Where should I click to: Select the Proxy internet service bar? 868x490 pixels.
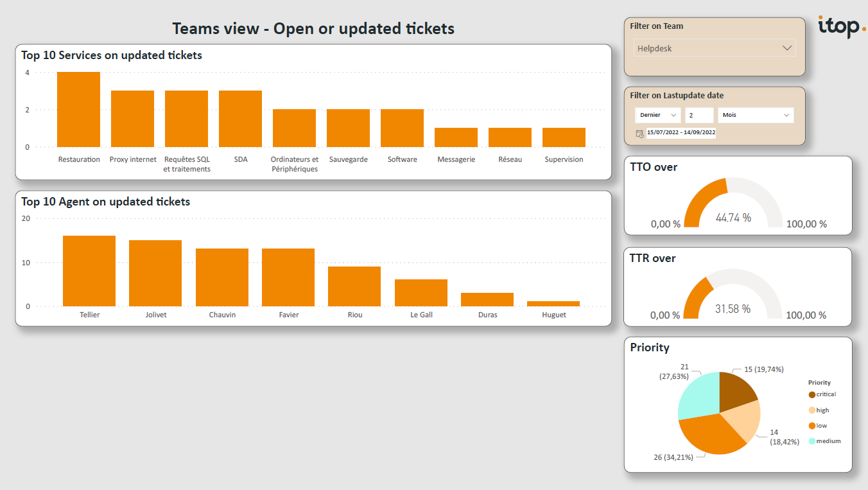pos(132,119)
